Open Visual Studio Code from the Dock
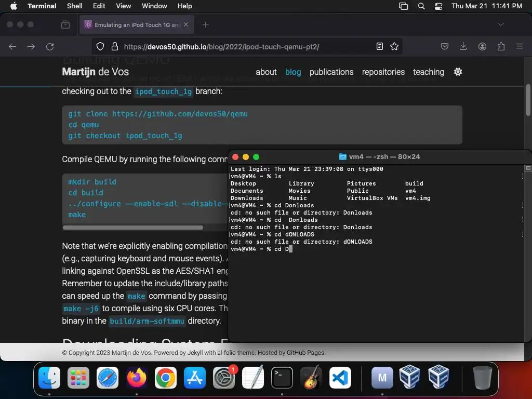The height and width of the screenshot is (399, 532). coord(340,378)
